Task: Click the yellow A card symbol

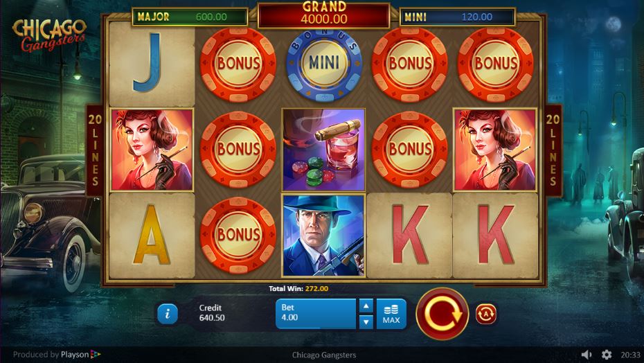Action: point(152,235)
